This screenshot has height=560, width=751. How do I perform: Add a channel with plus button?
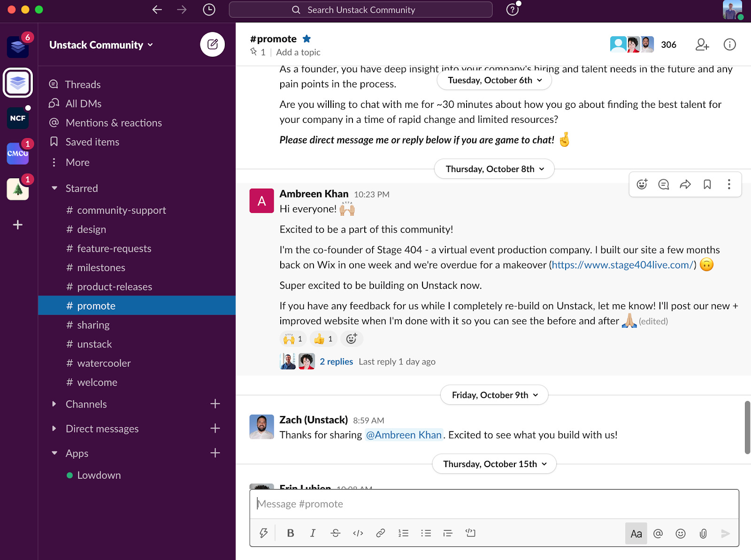point(215,404)
